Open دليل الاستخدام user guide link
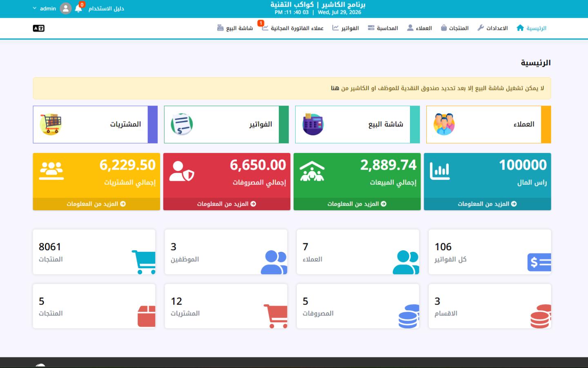Viewport: 588px width, 368px height. pos(106,9)
